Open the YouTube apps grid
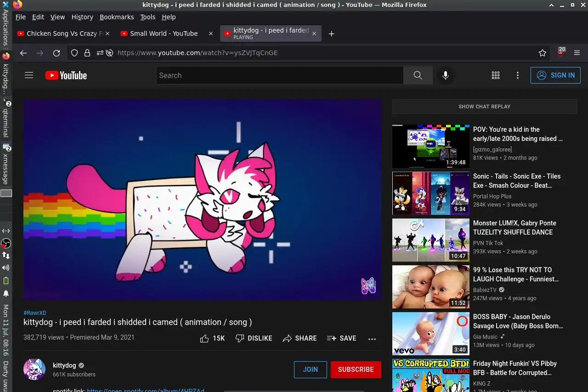This screenshot has width=588, height=392. [x=496, y=75]
